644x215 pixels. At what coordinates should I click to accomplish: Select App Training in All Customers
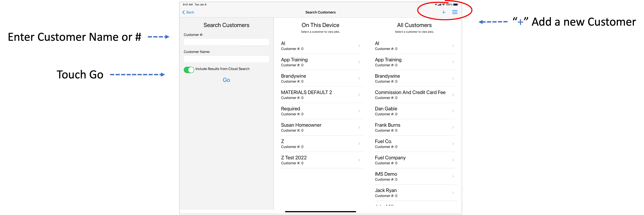point(416,62)
